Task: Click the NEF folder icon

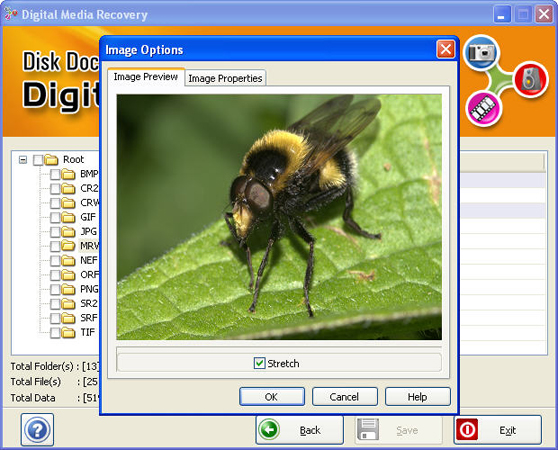Action: (68, 260)
